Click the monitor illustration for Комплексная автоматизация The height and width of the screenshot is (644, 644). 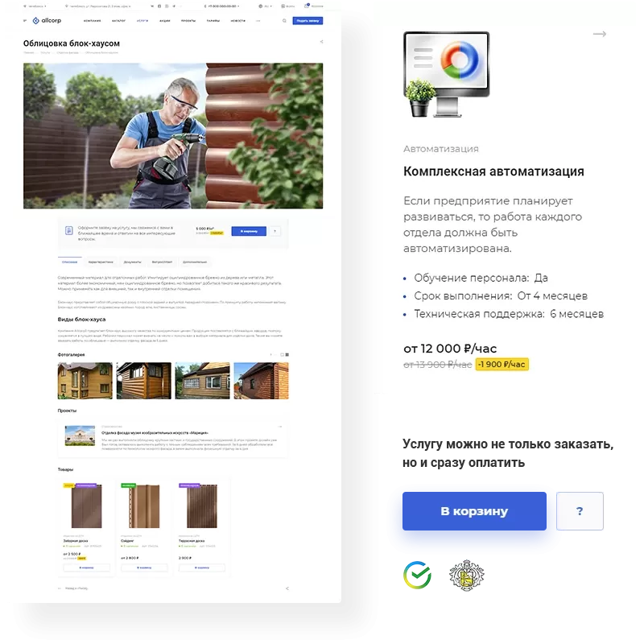tap(447, 74)
